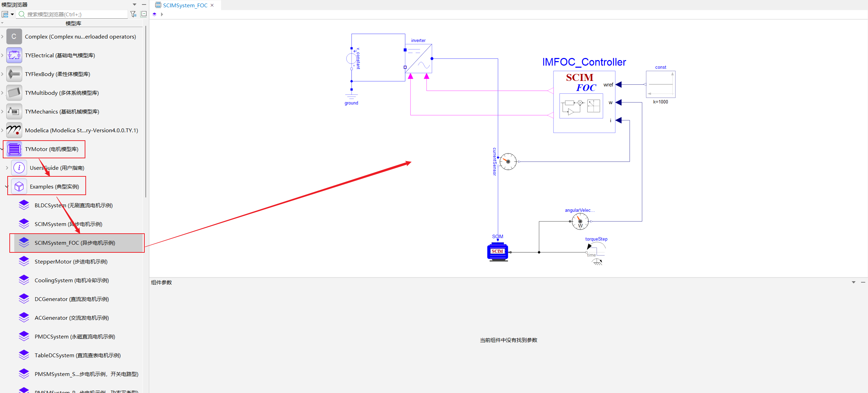The height and width of the screenshot is (393, 868).
Task: Expand the Complex library node
Action: [2, 36]
